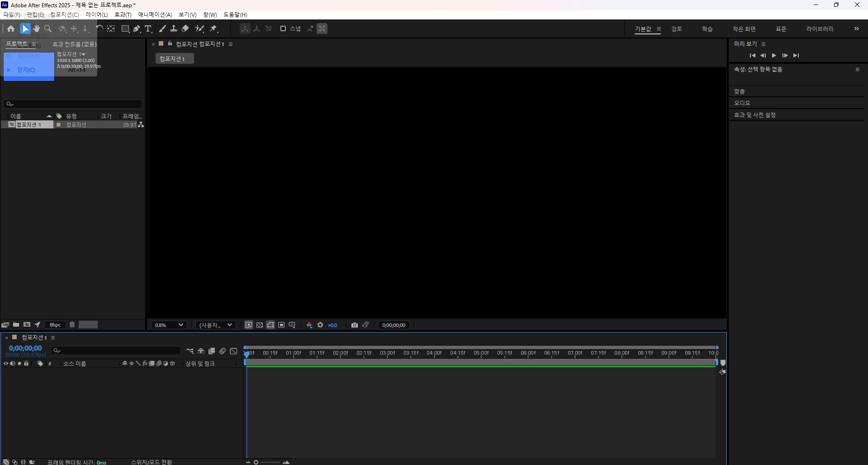
Task: Open the 미리 보기 panel menu
Action: 764,44
